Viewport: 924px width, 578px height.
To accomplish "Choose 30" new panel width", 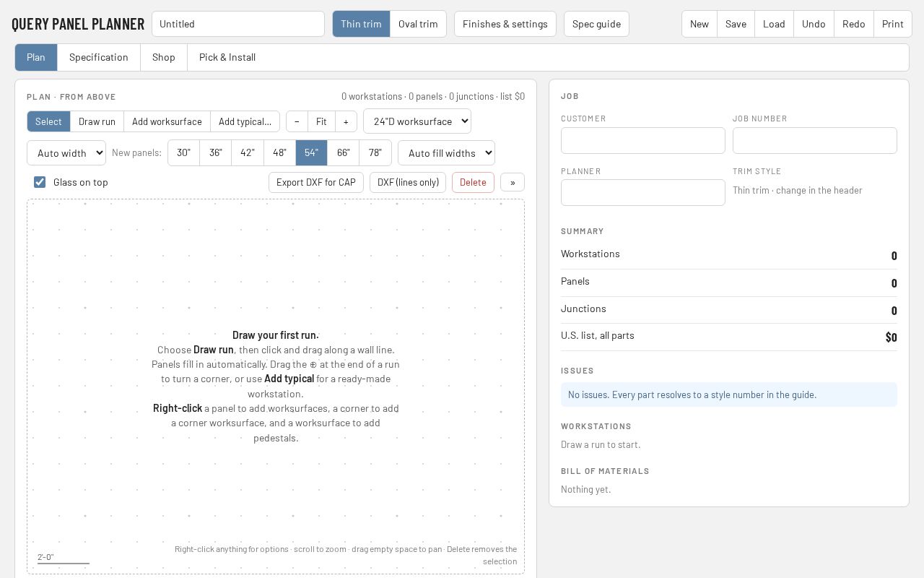I will point(184,152).
